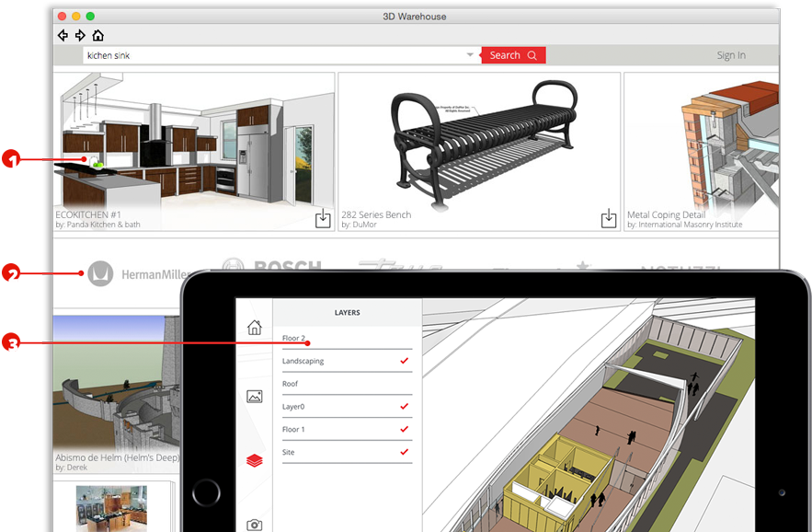Screen dimensions: 812x532
Task: Uncheck the Layer0 layer
Action: pyautogui.click(x=404, y=406)
